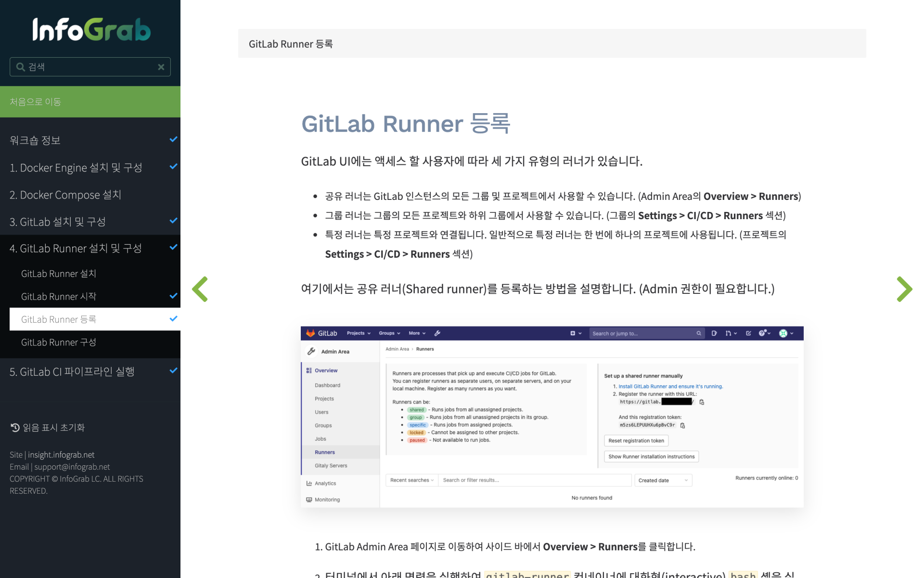
Task: Click the GitLab Admin Area screenshot image
Action: 552,417
